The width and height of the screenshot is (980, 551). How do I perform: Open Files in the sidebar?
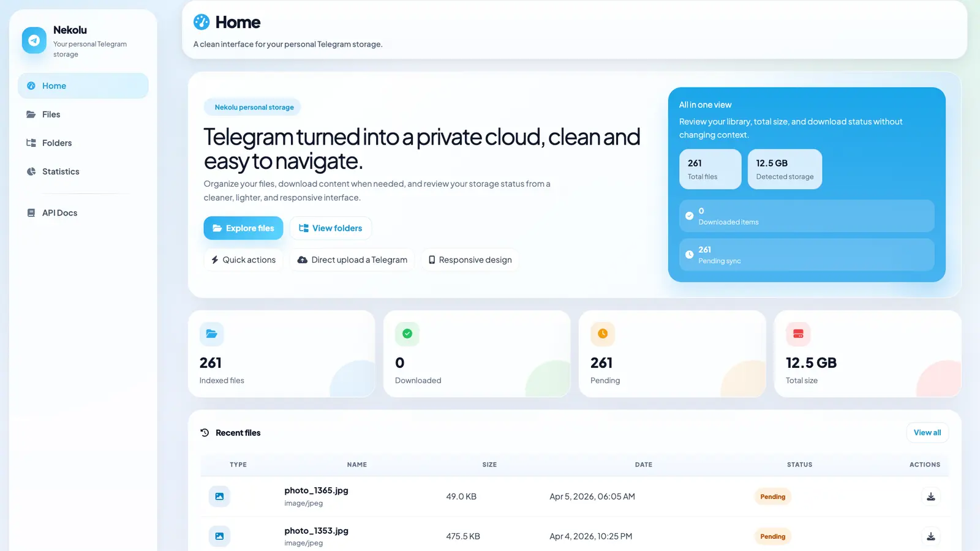point(51,114)
